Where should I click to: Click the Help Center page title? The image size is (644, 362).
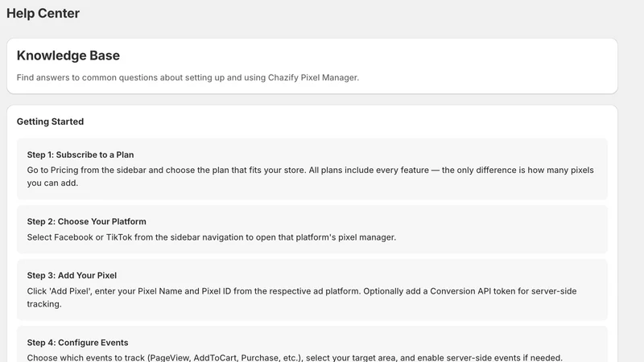pyautogui.click(x=43, y=13)
